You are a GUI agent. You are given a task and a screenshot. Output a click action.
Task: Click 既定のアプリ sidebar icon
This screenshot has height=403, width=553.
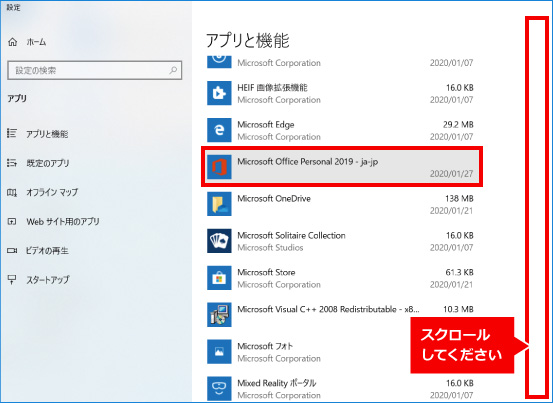pyautogui.click(x=12, y=163)
